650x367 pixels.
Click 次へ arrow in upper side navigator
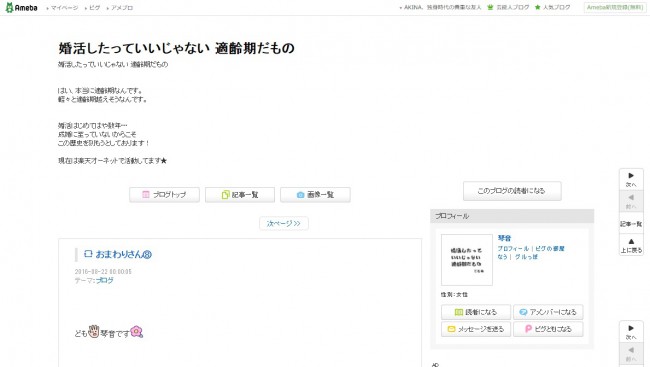tap(631, 180)
